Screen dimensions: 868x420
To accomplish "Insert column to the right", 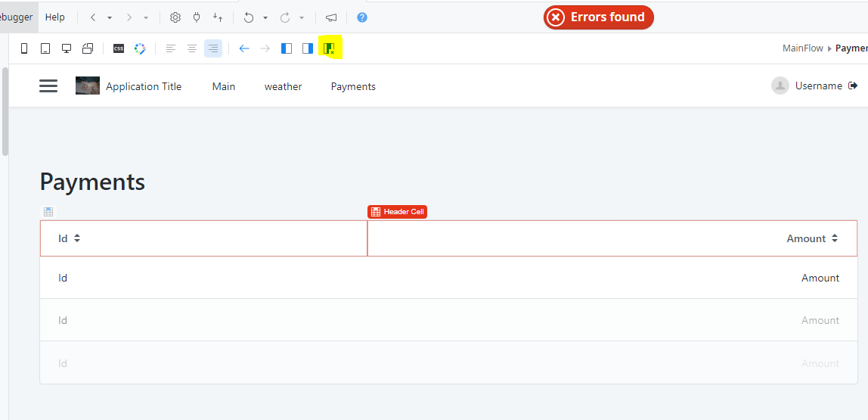I will point(308,48).
